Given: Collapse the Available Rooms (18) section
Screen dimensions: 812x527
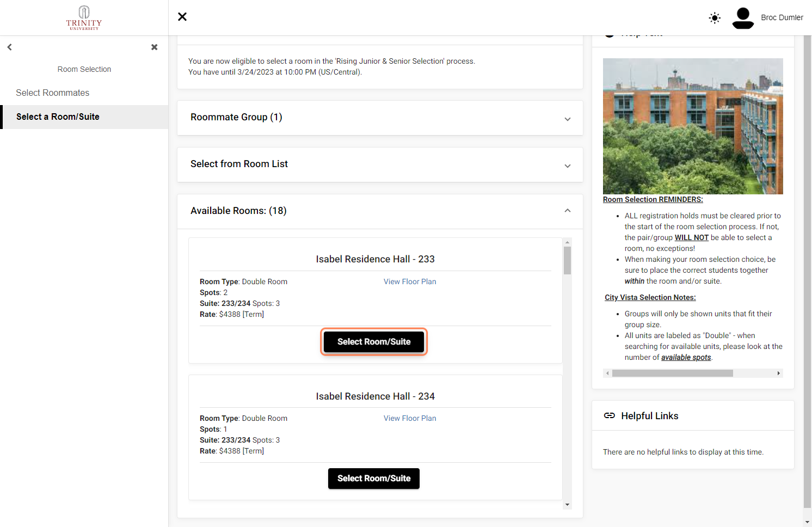Looking at the screenshot, I should [x=380, y=211].
